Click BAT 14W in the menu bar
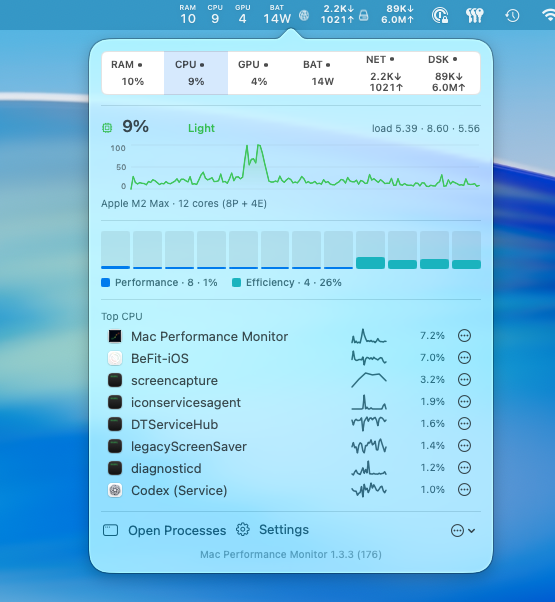Image resolution: width=555 pixels, height=602 pixels. 277,15
